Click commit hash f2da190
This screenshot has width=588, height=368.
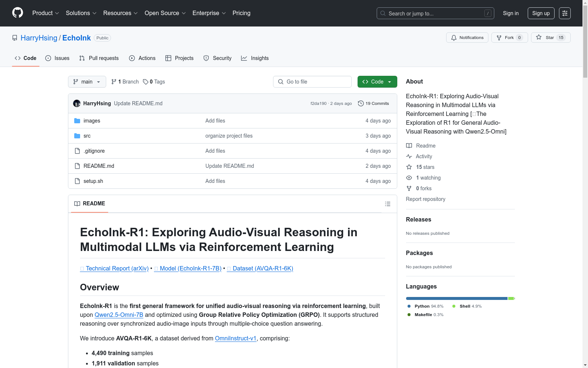(x=319, y=103)
